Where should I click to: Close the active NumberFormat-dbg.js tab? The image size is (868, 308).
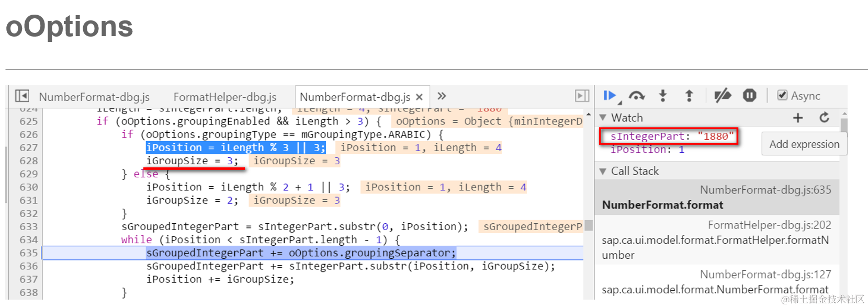point(419,97)
